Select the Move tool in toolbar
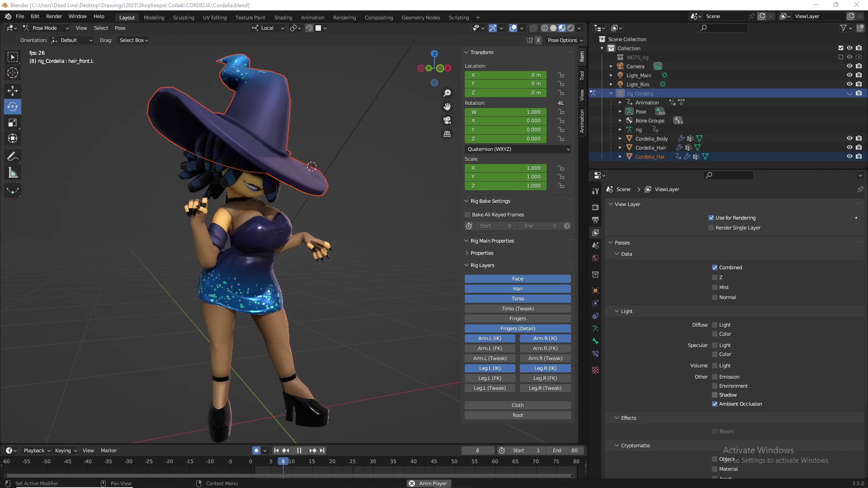This screenshot has height=488, width=868. pyautogui.click(x=13, y=91)
